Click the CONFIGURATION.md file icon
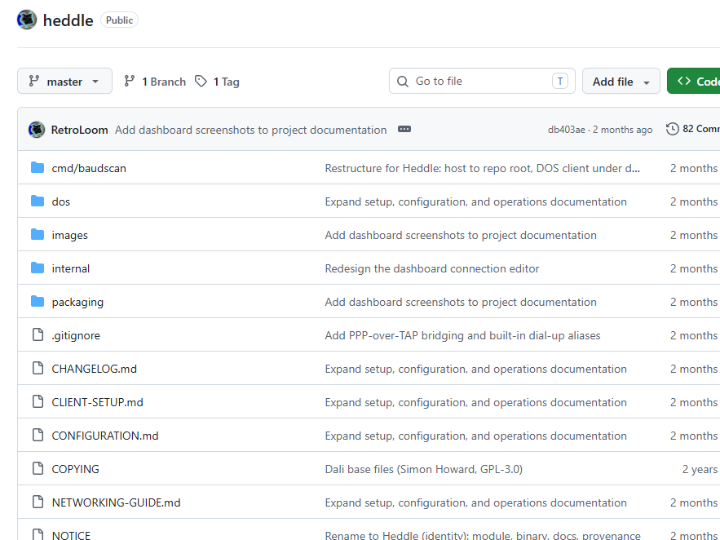 tap(38, 435)
